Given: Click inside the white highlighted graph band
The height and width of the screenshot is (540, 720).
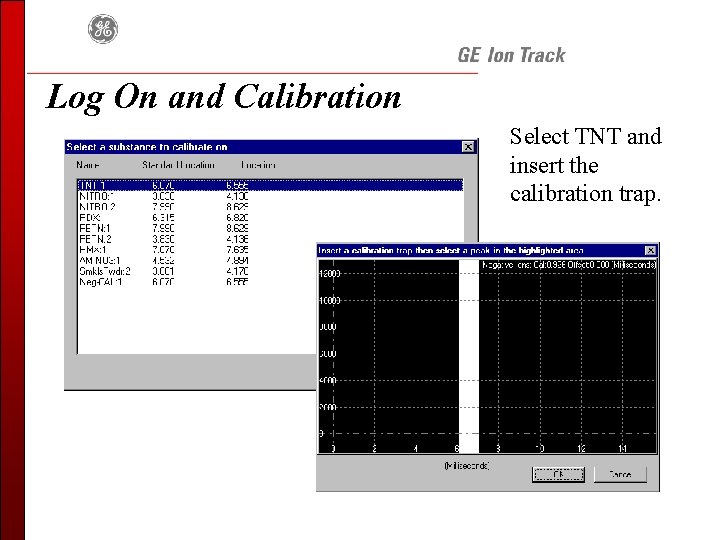Looking at the screenshot, I should (469, 356).
